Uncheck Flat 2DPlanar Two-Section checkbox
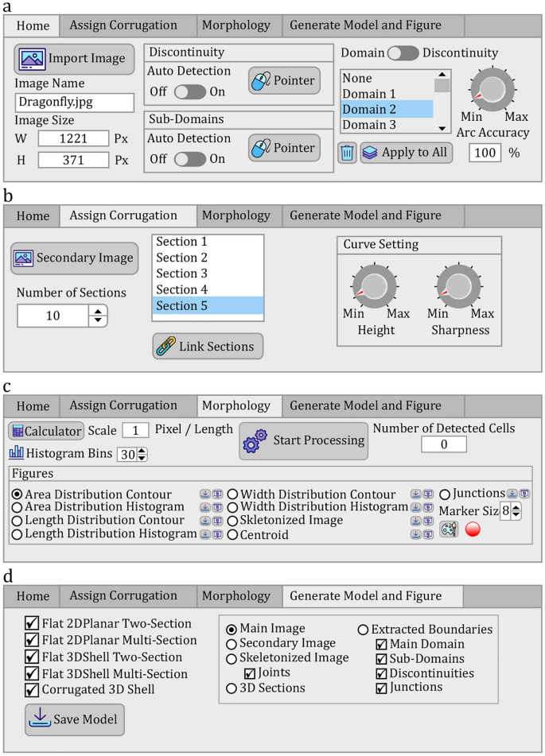The image size is (545, 756). click(32, 623)
